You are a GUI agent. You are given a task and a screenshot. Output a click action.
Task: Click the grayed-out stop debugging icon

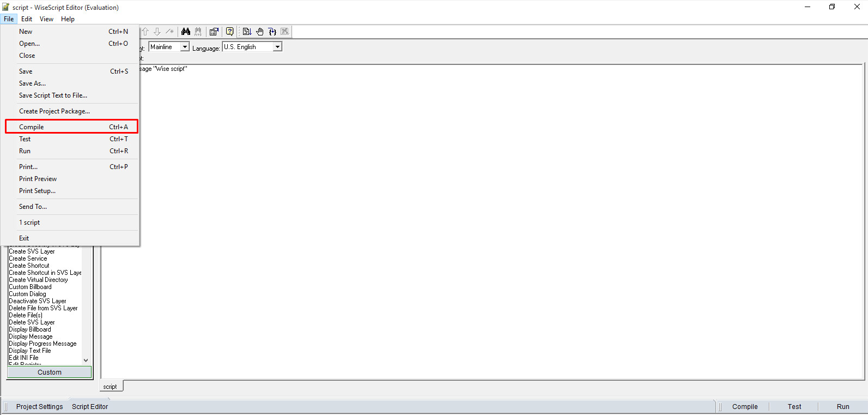(x=285, y=32)
